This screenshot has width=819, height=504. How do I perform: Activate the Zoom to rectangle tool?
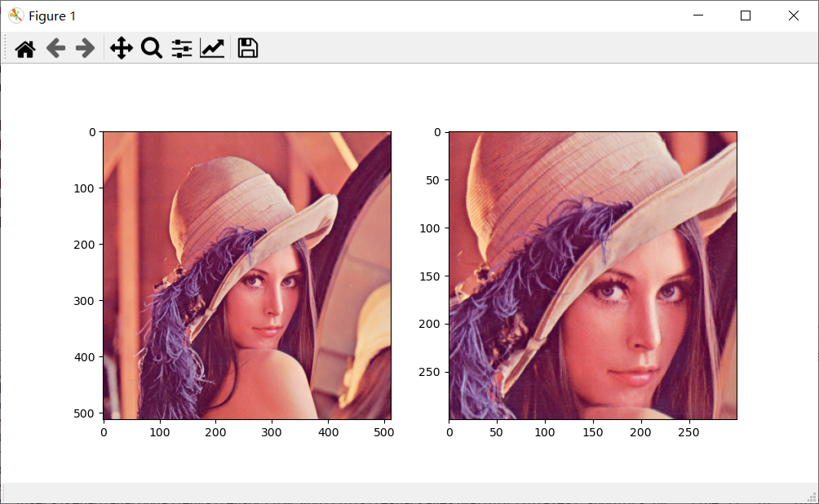(152, 48)
